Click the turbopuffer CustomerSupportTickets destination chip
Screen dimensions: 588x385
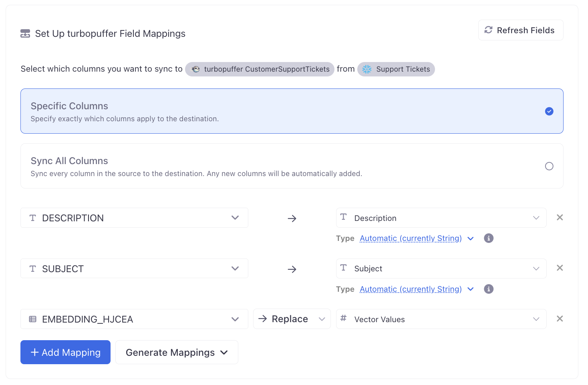pos(260,69)
